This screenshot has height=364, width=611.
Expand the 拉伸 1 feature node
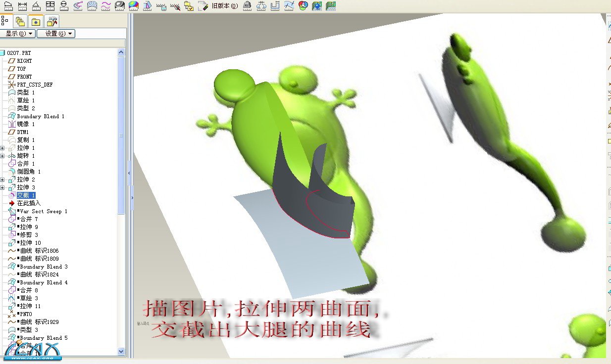coord(3,148)
